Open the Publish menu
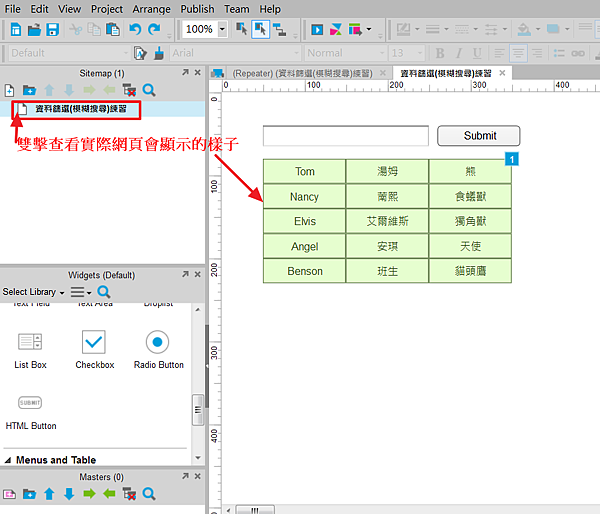Screen dimensions: 600x514 point(197,9)
